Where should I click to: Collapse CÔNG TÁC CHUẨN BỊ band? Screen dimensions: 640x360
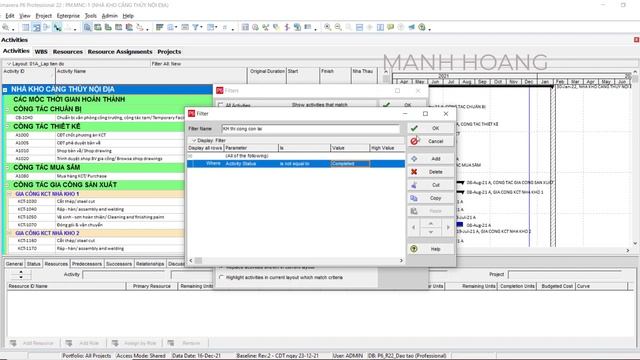click(x=7, y=109)
